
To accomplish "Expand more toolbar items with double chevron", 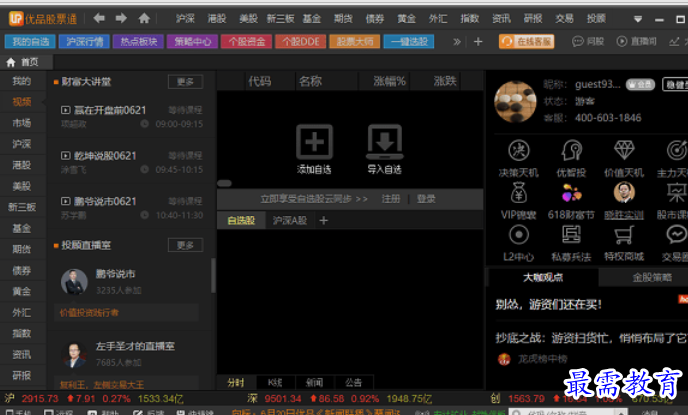I will [457, 42].
